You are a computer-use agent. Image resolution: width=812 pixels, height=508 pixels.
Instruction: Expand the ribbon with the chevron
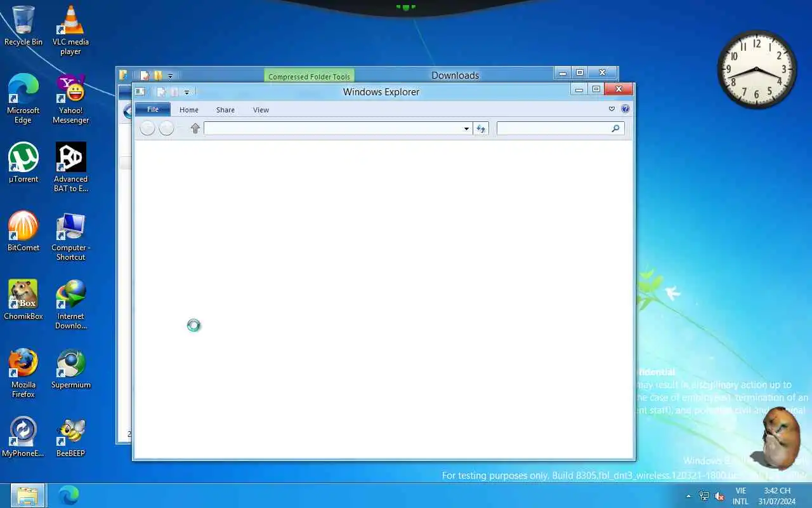(612, 109)
